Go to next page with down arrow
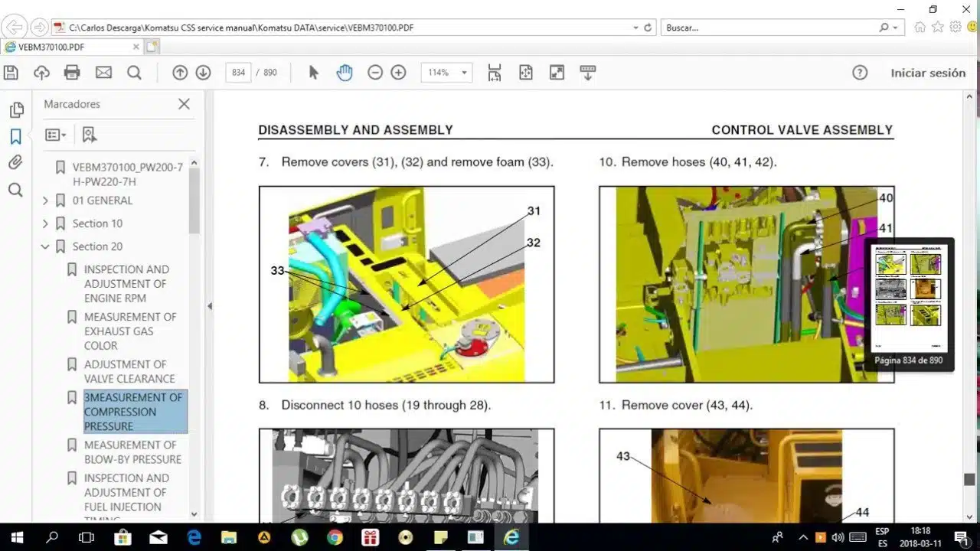980x551 pixels. click(x=203, y=73)
